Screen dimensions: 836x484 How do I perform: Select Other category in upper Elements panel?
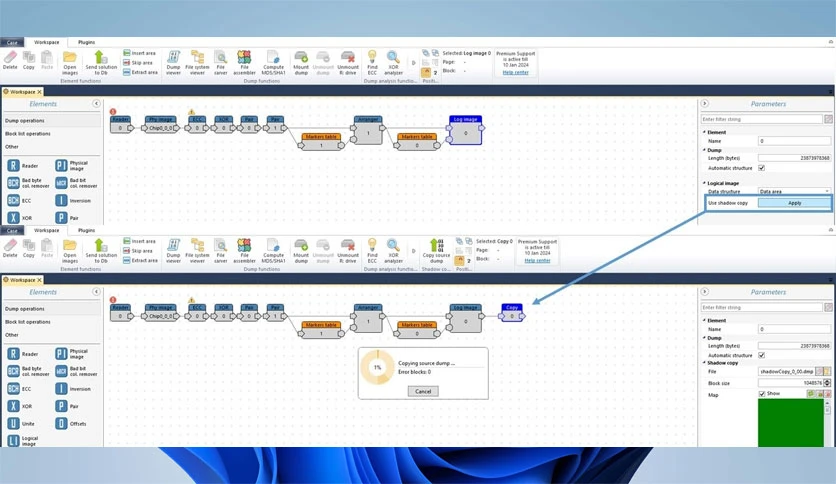tap(51, 147)
